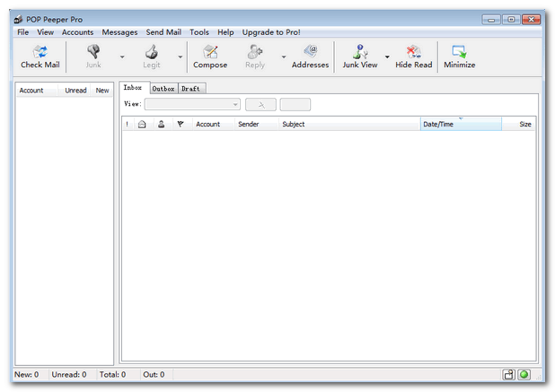This screenshot has height=392, width=555.
Task: Expand the Legit button dropdown arrow
Action: tap(181, 57)
